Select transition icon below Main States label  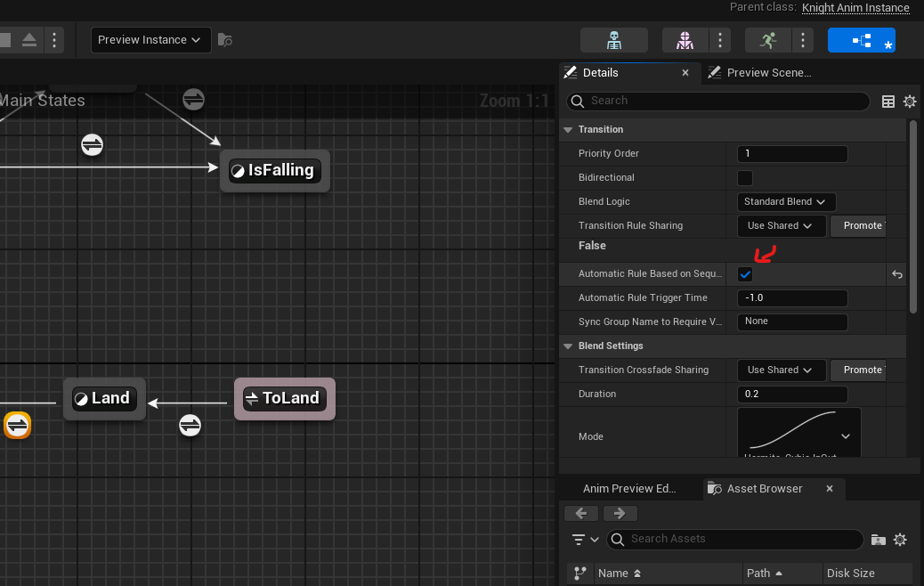[92, 144]
